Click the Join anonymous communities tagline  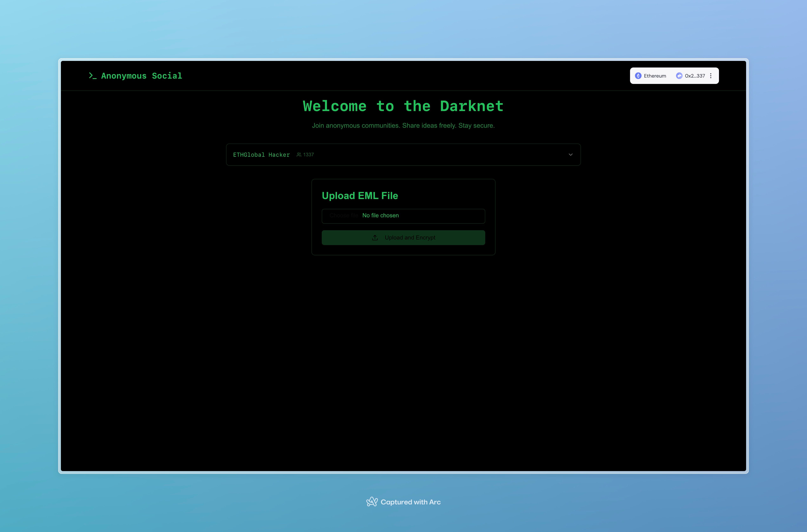(x=403, y=125)
